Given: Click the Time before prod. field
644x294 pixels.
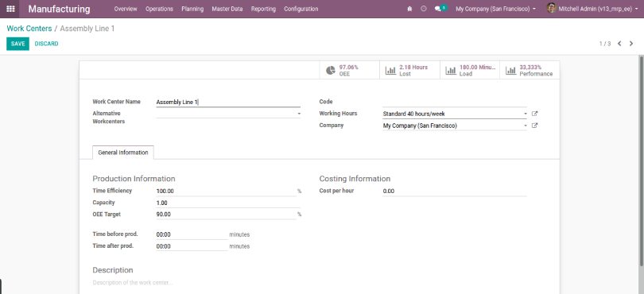Looking at the screenshot, I should 192,234.
